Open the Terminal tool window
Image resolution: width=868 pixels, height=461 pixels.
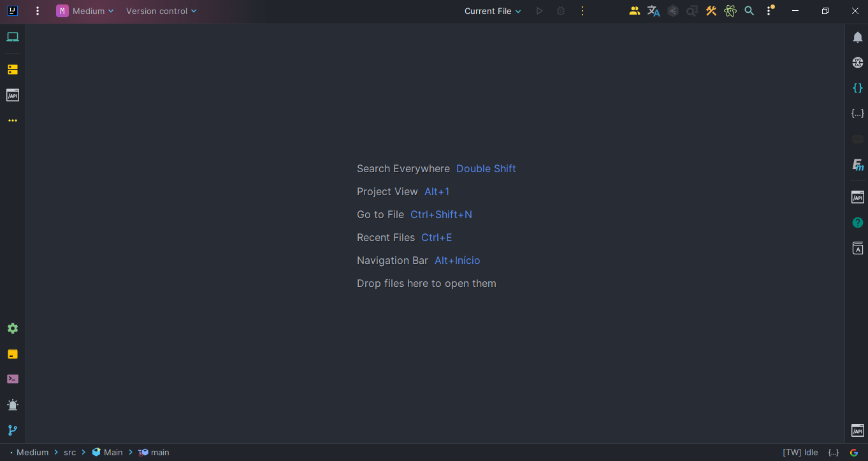coord(13,379)
